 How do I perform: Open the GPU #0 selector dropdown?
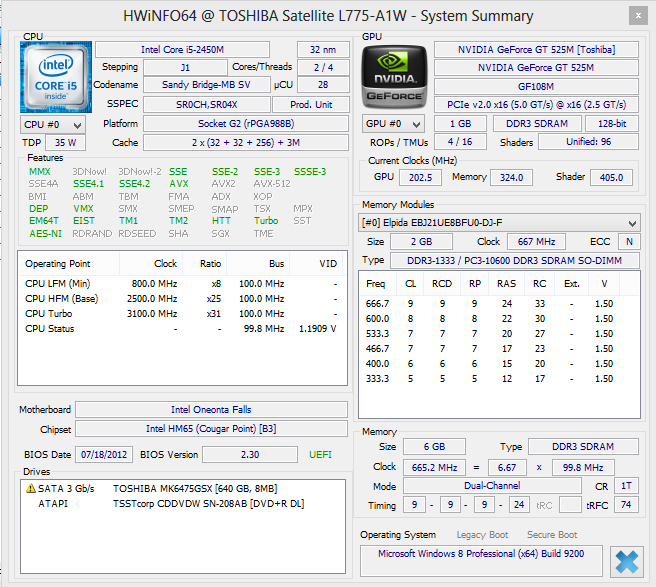click(x=393, y=124)
